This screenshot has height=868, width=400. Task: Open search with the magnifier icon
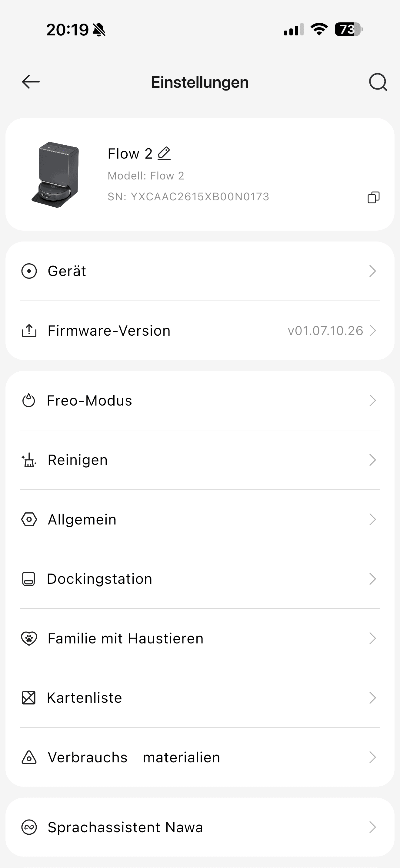378,82
